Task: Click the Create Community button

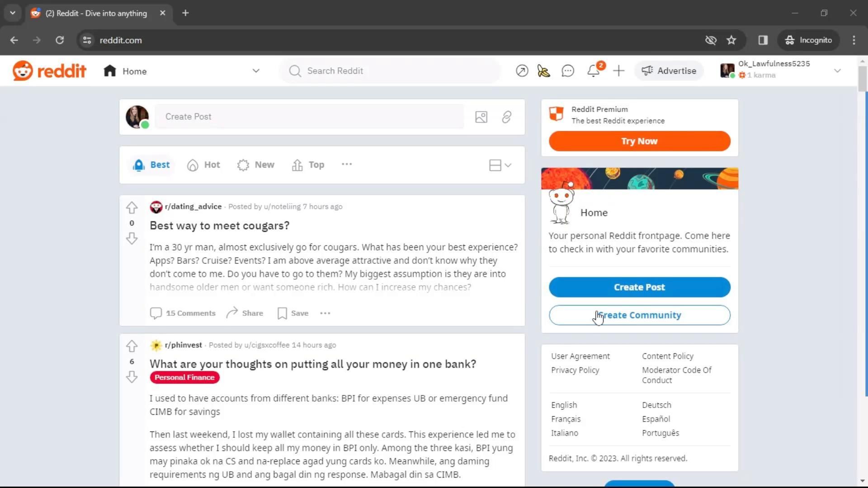Action: 639,315
